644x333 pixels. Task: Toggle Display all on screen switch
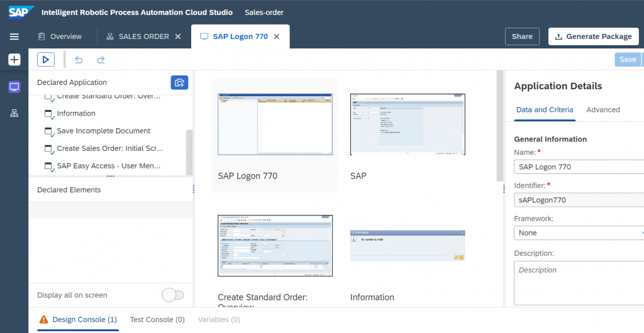173,295
